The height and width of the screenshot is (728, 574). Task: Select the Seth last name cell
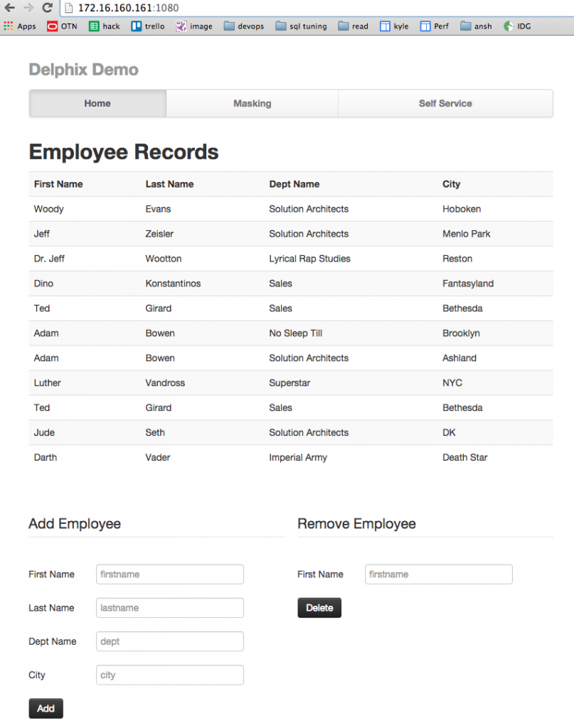tap(154, 432)
